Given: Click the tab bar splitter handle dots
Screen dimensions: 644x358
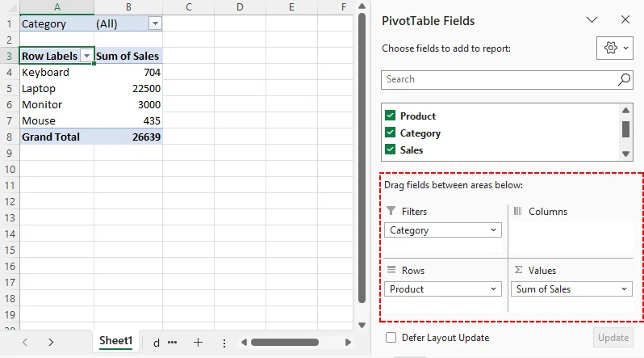Looking at the screenshot, I should click(x=224, y=343).
